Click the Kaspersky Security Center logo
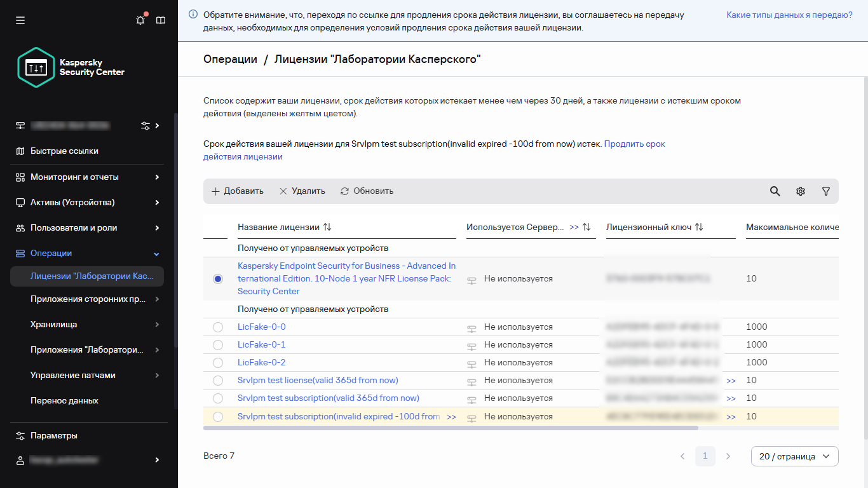Image resolution: width=868 pixels, height=488 pixels. point(71,67)
